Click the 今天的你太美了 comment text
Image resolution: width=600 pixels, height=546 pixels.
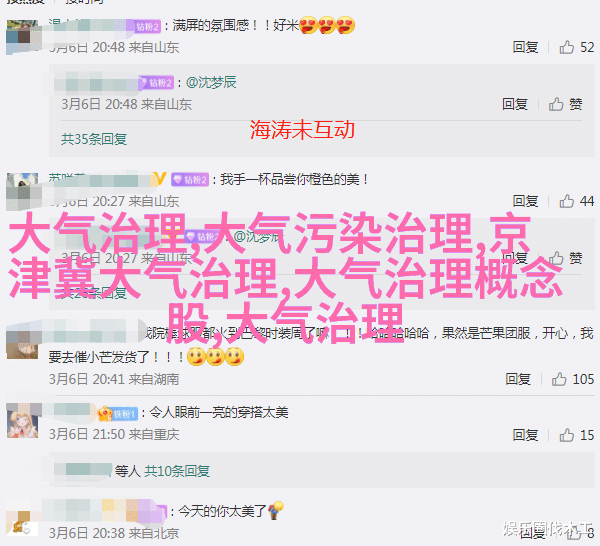click(222, 511)
